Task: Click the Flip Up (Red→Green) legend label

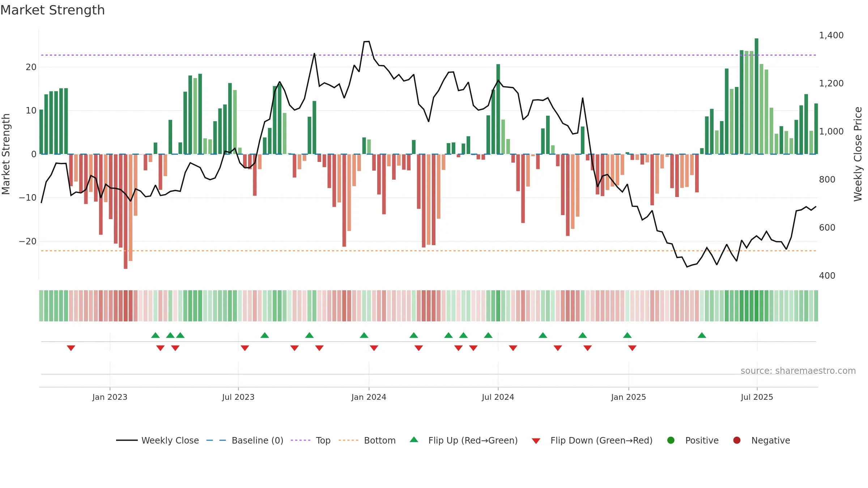Action: 473,440
